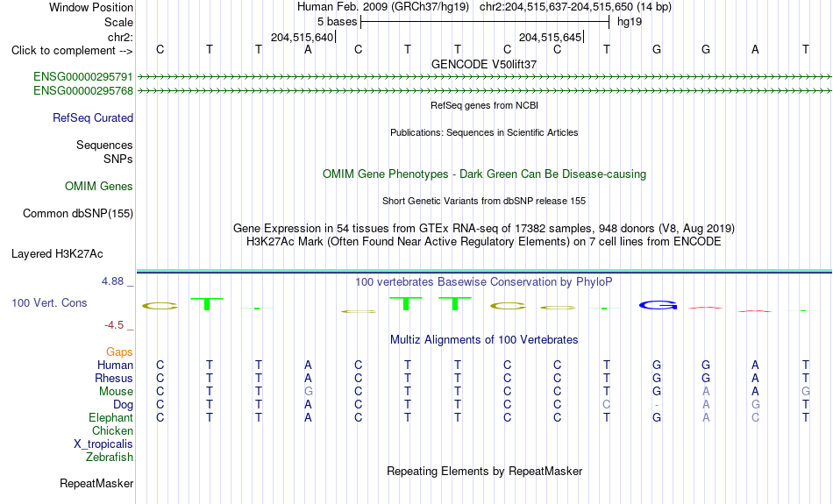Viewport: 833px width, 504px height.
Task: Click '100 vertebrates Basewise Conservation by PhyloP' title
Action: pyautogui.click(x=484, y=282)
